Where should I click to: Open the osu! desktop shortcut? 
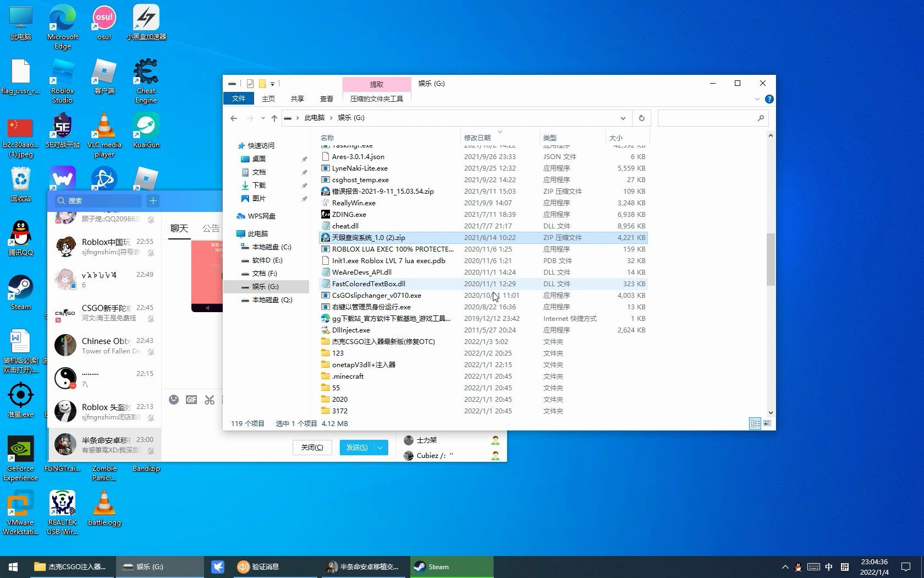coord(104,23)
